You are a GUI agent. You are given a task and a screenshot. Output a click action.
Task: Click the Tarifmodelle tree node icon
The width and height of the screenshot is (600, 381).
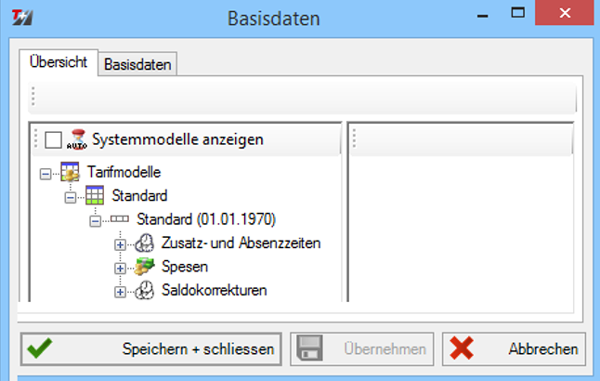(70, 172)
